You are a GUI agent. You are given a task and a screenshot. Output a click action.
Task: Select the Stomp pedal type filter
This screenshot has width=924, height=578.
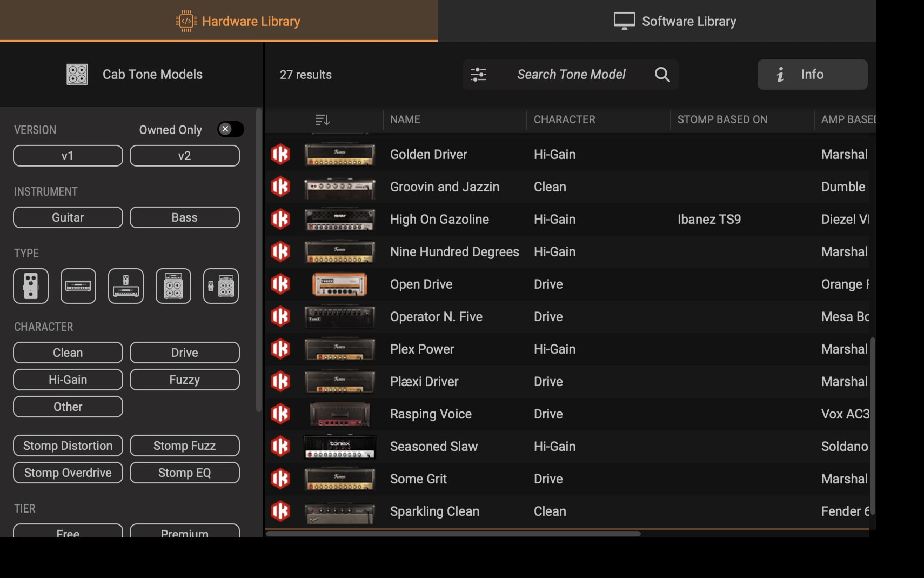[31, 286]
